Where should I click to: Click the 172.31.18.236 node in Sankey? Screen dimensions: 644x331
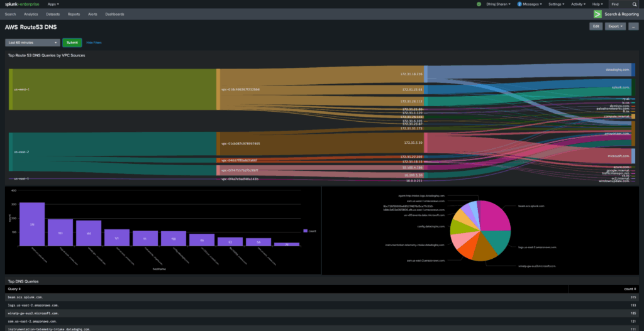click(x=426, y=74)
